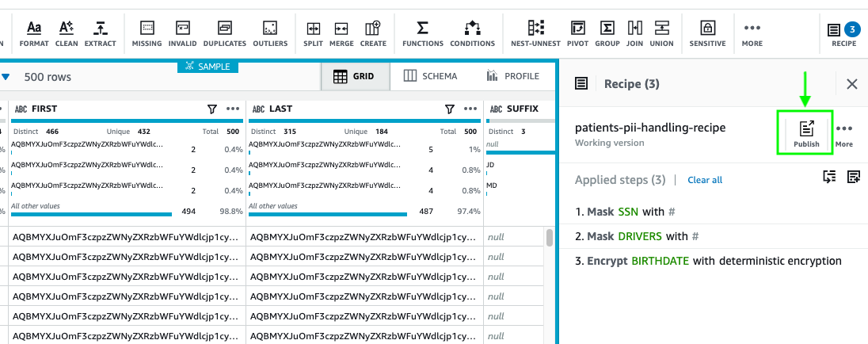Click LAST column All other values bar
Viewport: 868px width, 344px height.
click(x=328, y=214)
